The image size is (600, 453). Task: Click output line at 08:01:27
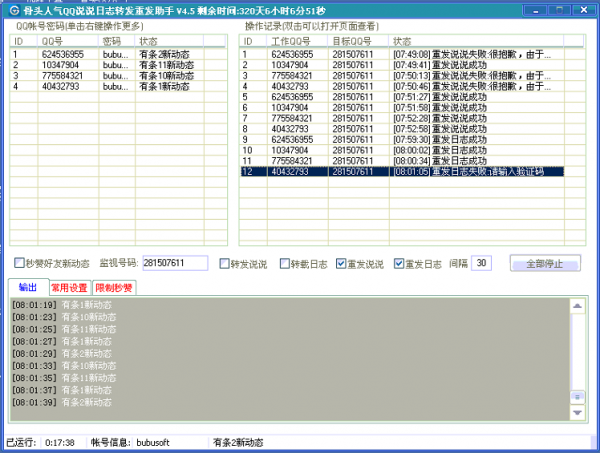[x=62, y=342]
